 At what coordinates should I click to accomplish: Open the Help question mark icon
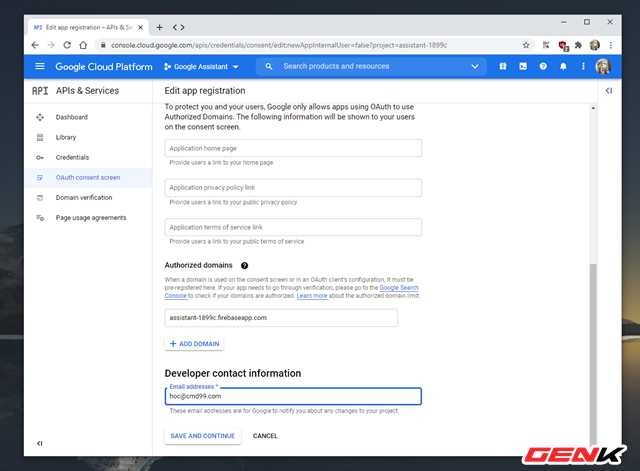coord(543,66)
